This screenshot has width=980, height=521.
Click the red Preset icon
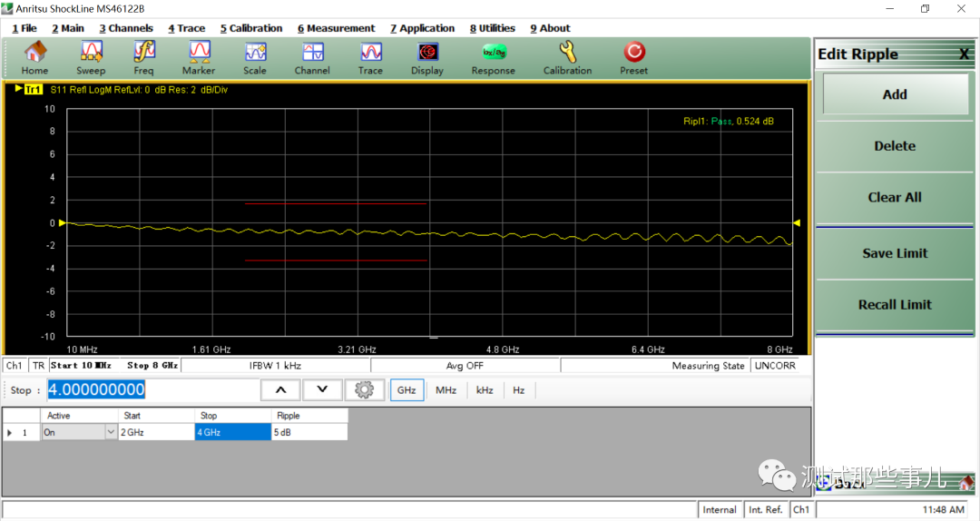click(633, 57)
